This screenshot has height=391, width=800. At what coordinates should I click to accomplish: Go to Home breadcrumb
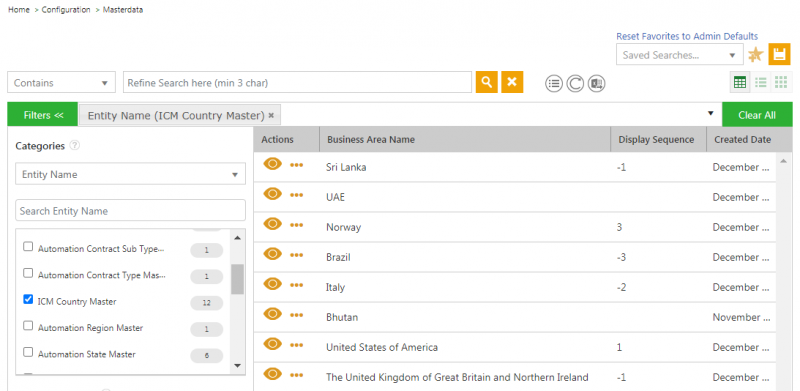pos(19,10)
